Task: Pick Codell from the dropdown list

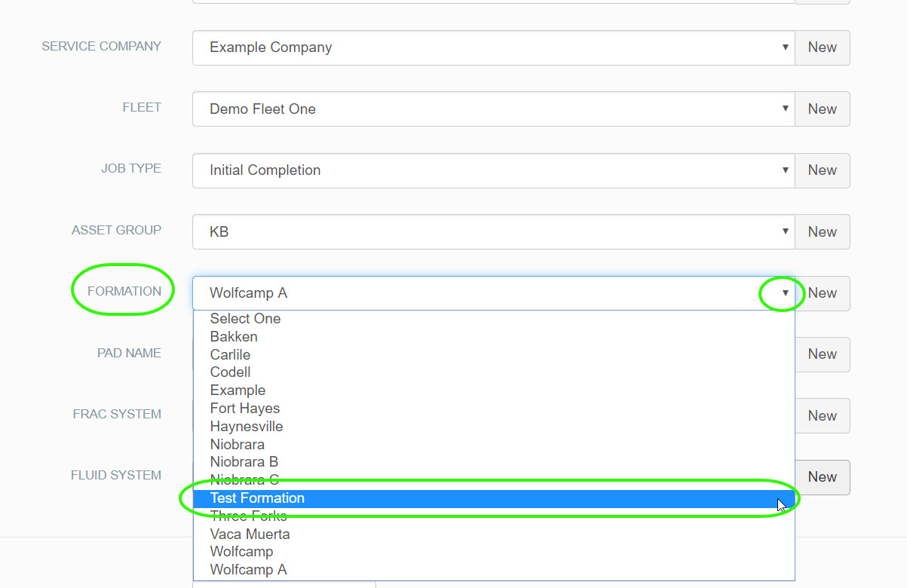Action: [230, 372]
